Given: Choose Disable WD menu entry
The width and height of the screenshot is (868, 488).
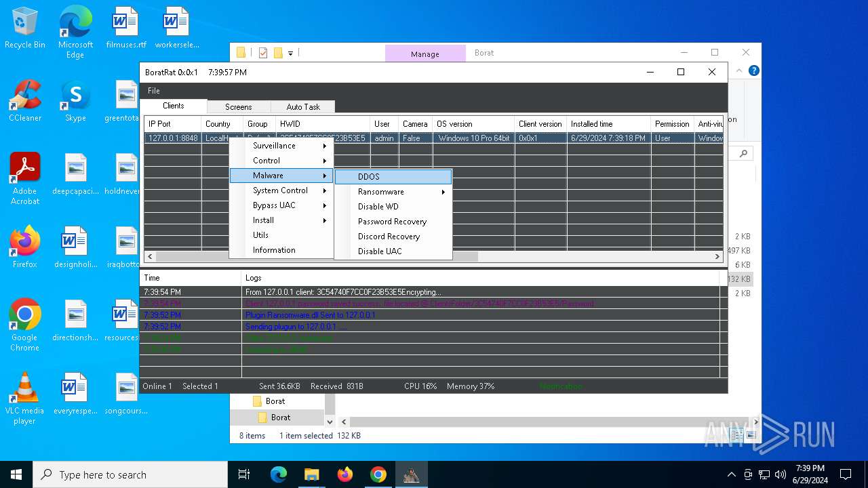Looking at the screenshot, I should 393,207.
